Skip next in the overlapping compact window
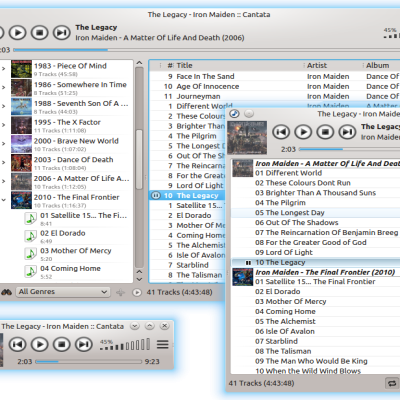Image resolution: width=400 pixels, height=400 pixels. point(347,132)
